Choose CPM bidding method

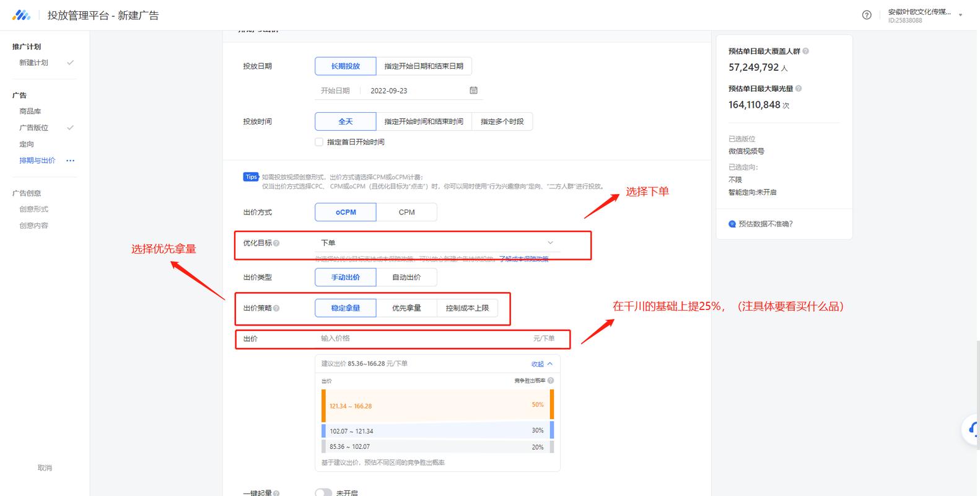(x=406, y=212)
